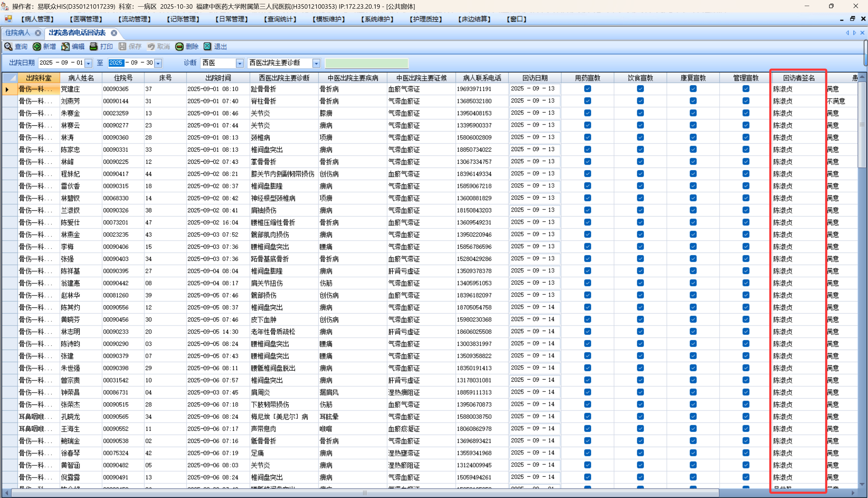Open the discharge start date dropdown

89,63
